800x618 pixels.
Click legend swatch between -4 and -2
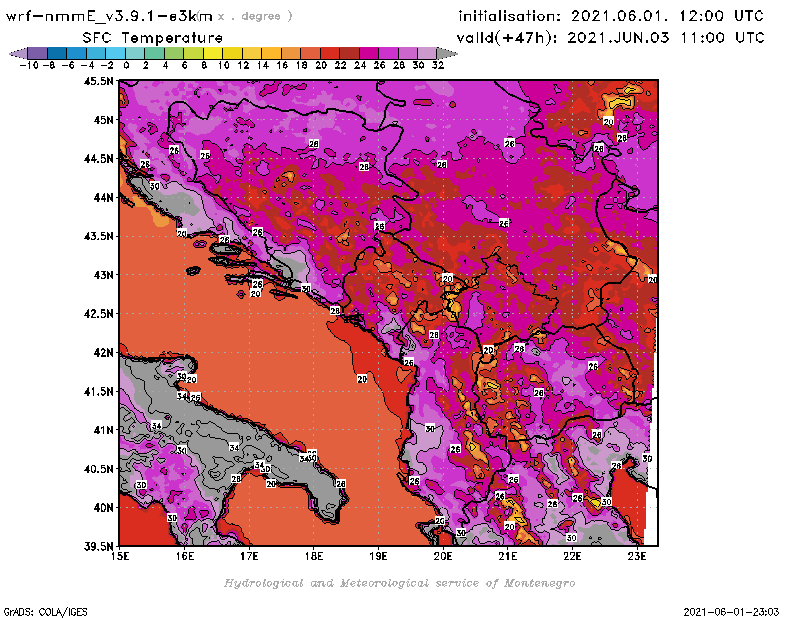coord(96,53)
